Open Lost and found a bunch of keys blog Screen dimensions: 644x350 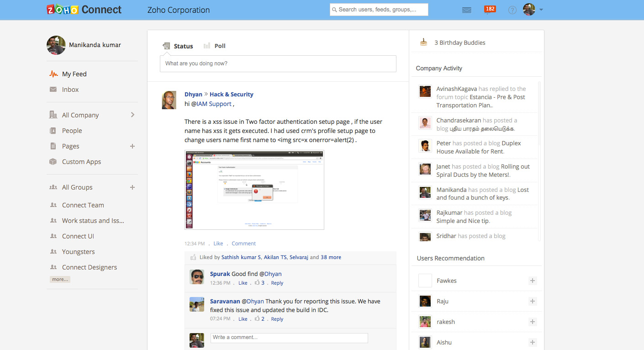click(482, 194)
